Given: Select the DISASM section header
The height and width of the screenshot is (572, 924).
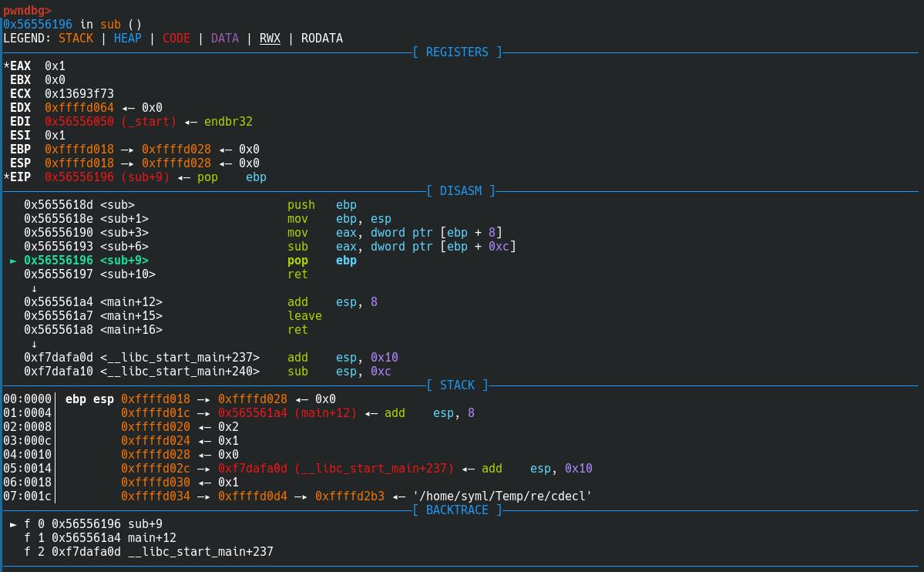Looking at the screenshot, I should (x=460, y=191).
